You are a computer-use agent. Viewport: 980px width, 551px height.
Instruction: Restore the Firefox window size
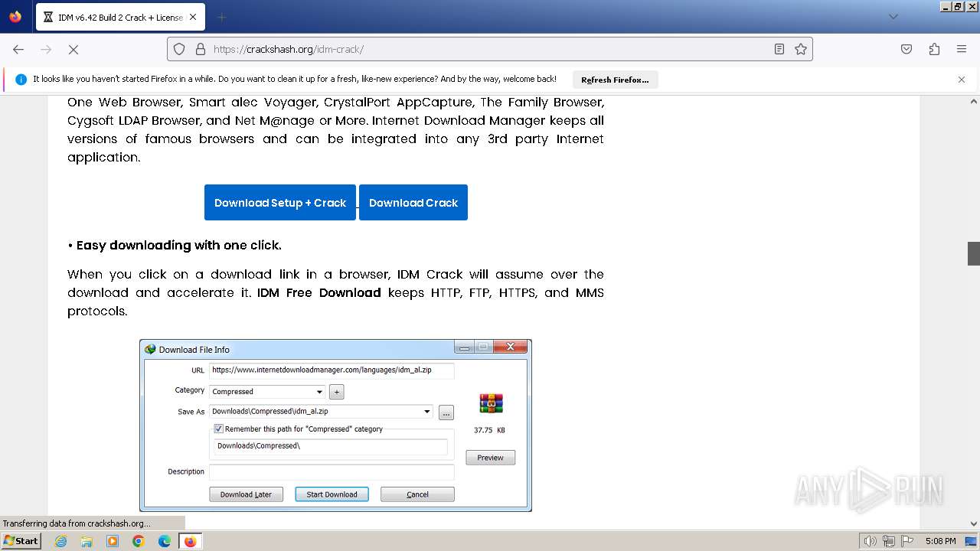click(958, 6)
